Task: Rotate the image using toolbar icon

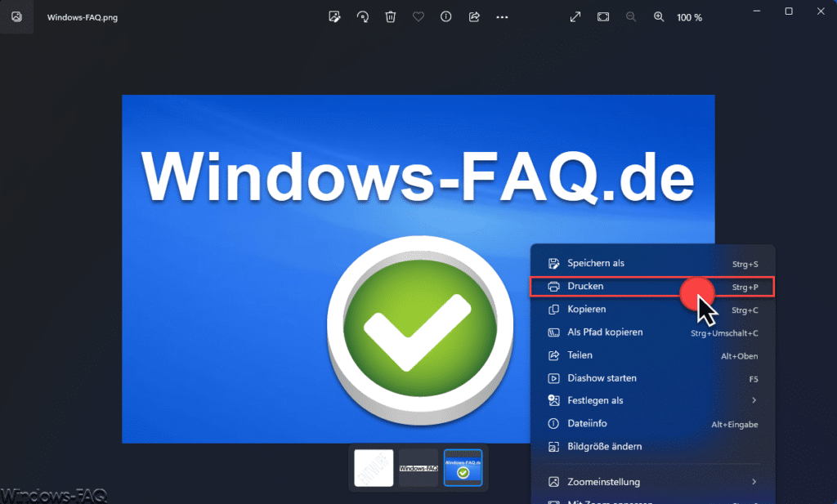Action: coord(362,17)
